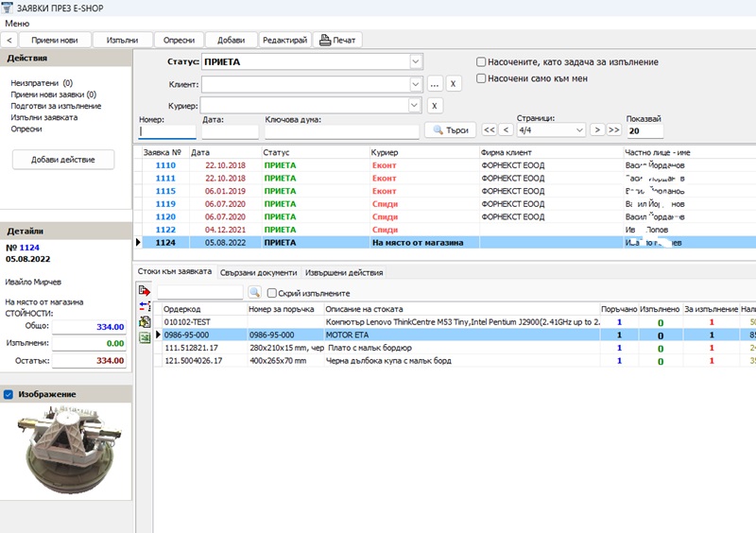Switch to Стоки към заявката tab
This screenshot has width=756, height=533.
175,271
